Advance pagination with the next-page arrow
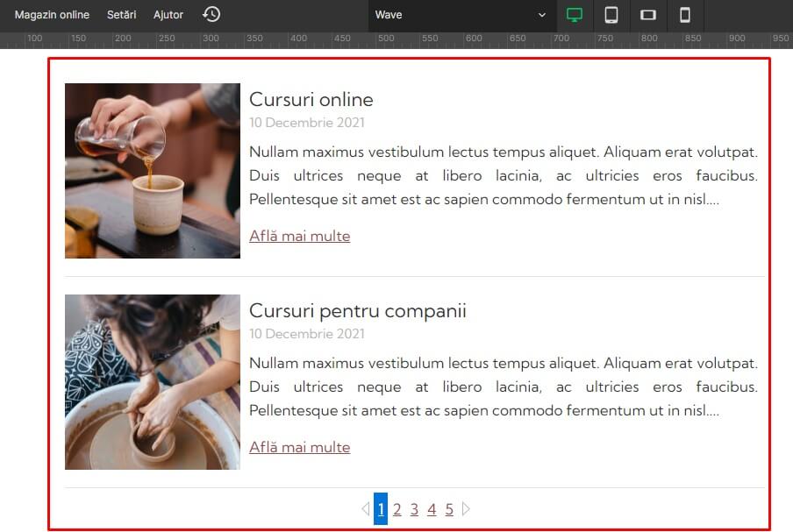The height and width of the screenshot is (532, 793). tap(467, 507)
